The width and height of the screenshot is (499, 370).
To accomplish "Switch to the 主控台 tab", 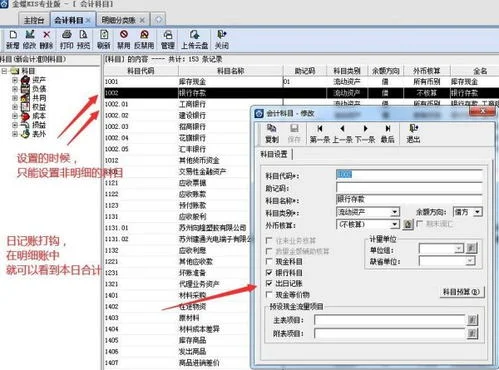I will (34, 20).
